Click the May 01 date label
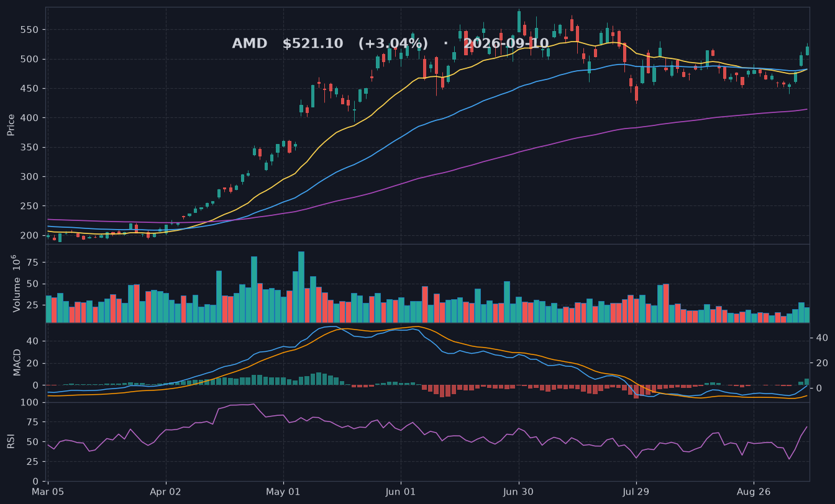The image size is (835, 504). point(283,492)
